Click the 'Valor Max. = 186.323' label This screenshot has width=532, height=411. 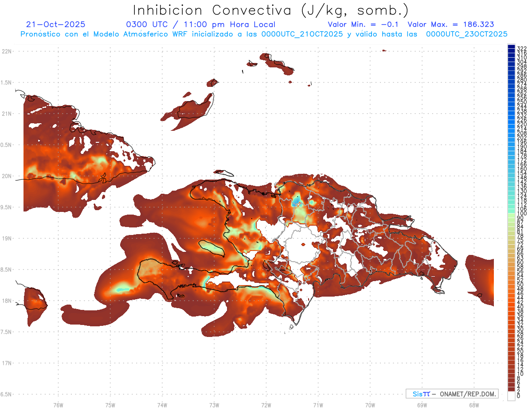(450, 24)
